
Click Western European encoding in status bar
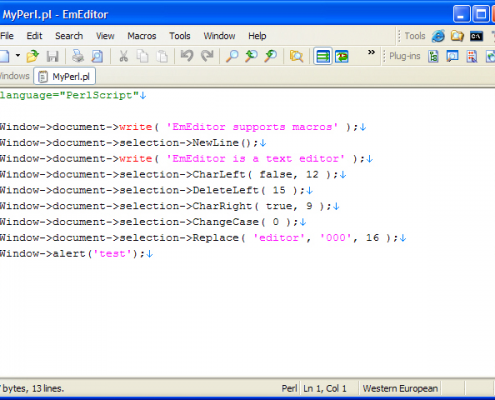coord(400,388)
